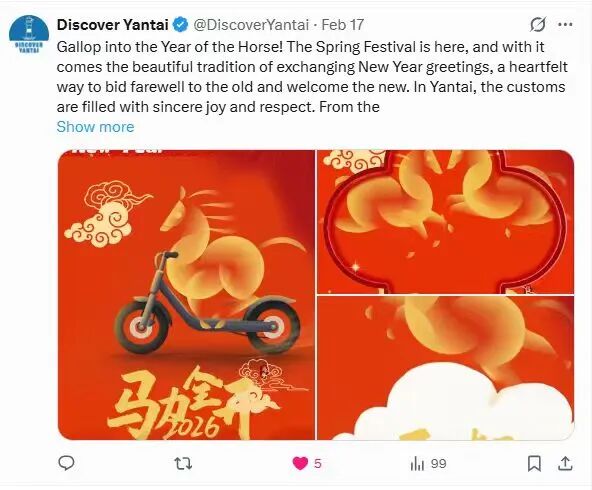Click the view count 99
Viewport: 592px width, 490px height.
[x=438, y=464]
